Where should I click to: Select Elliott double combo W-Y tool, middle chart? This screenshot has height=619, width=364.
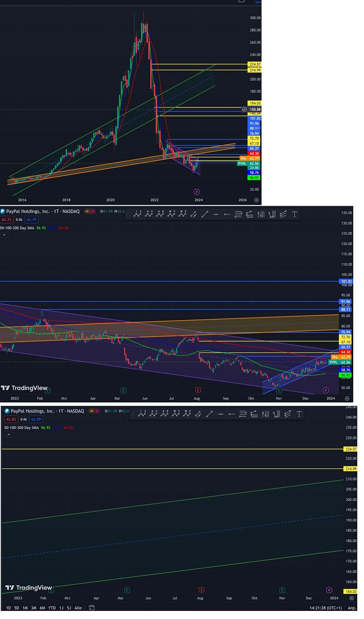(171, 214)
